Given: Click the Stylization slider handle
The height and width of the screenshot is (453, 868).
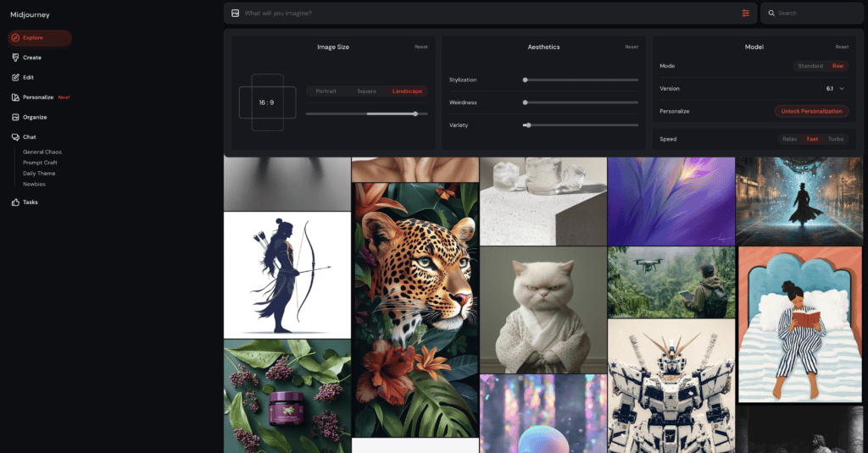Looking at the screenshot, I should [x=526, y=80].
